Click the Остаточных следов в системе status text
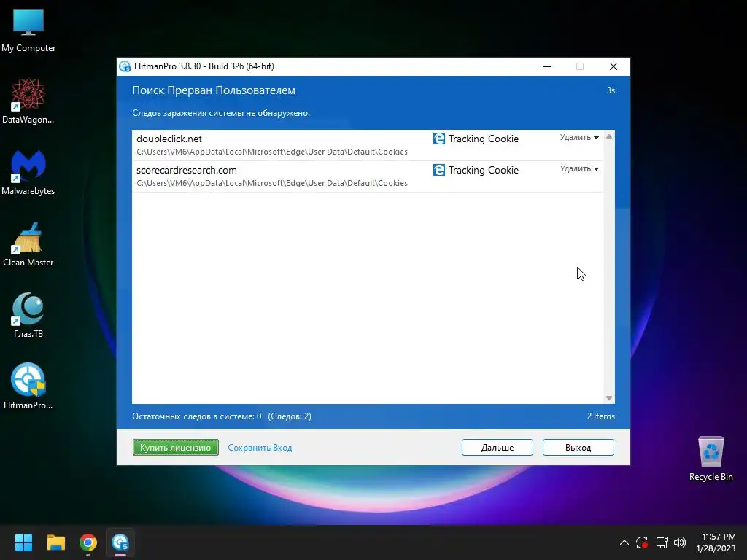 pyautogui.click(x=197, y=416)
